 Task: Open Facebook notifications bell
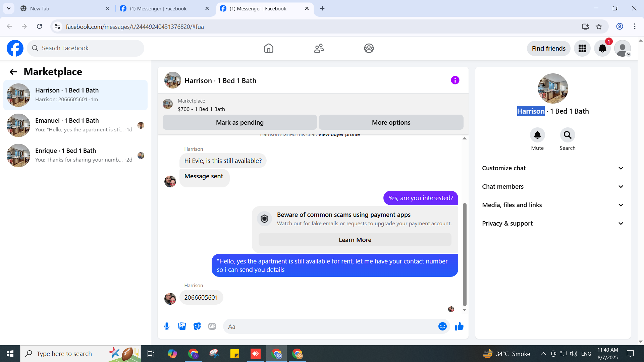602,49
